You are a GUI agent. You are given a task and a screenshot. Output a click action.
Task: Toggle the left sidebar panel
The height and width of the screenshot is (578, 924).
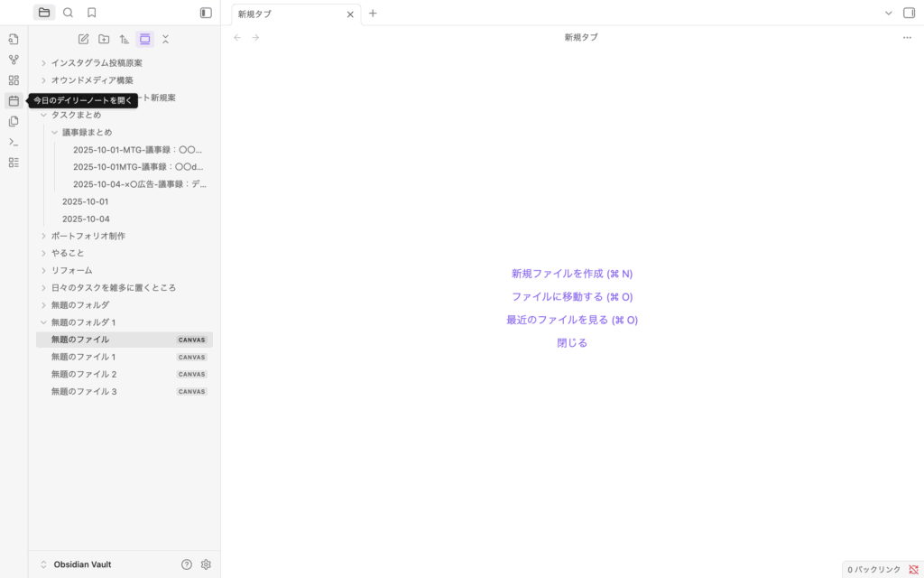206,13
